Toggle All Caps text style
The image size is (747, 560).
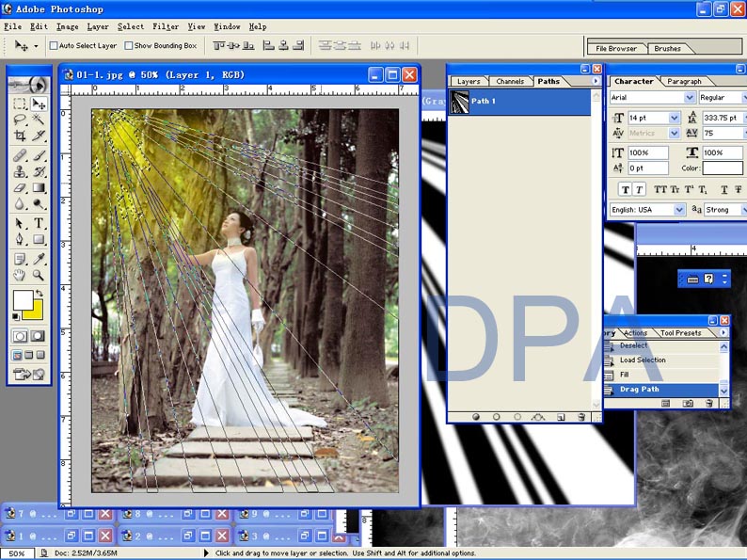click(660, 190)
